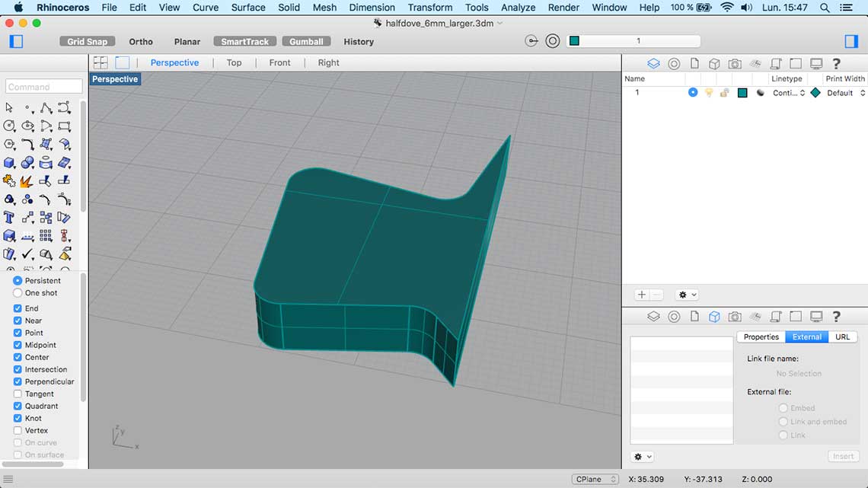Viewport: 868px width, 488px height.
Task: Select the Circle tool
Action: click(x=9, y=126)
